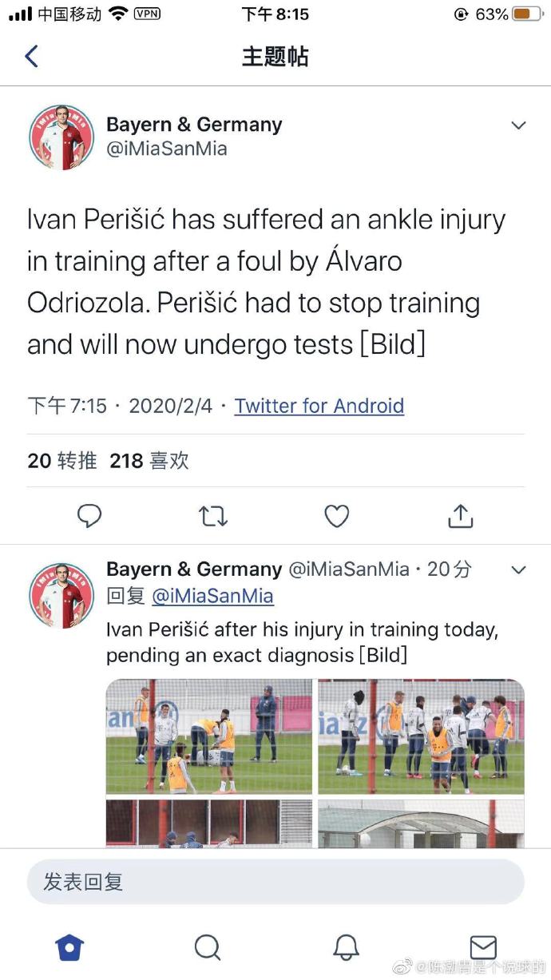The image size is (551, 980).
Task: Share the tweet via share icon
Action: (460, 516)
